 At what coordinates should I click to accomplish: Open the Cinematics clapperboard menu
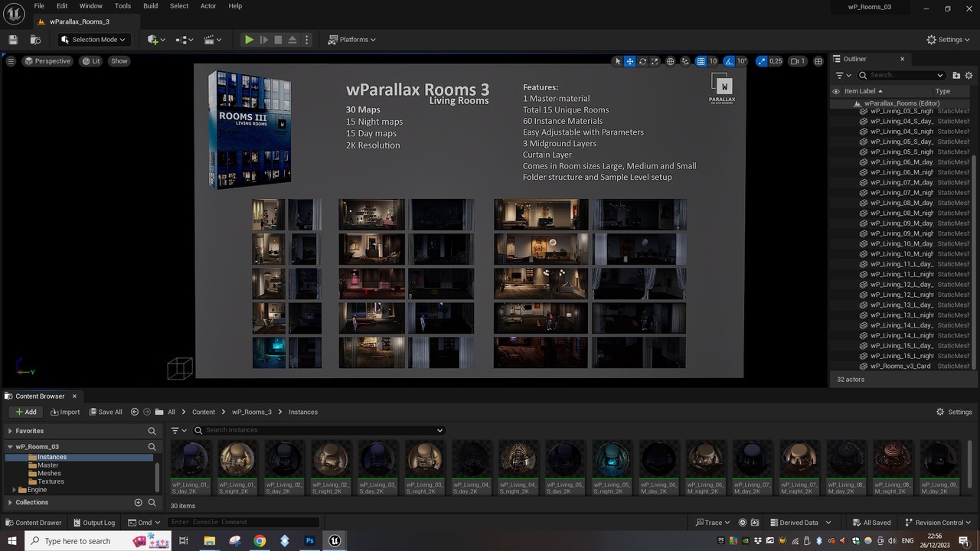214,40
